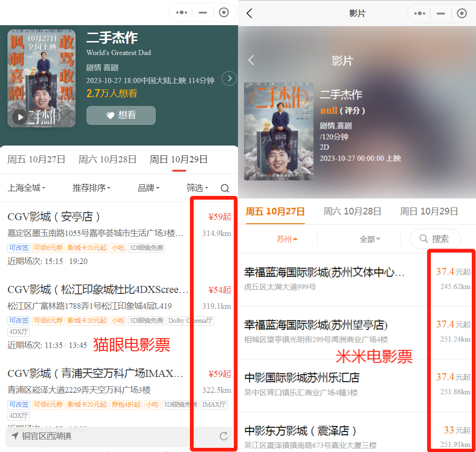Open CGV影城（安亭店）cinema
The width and height of the screenshot is (476, 452).
point(53,216)
